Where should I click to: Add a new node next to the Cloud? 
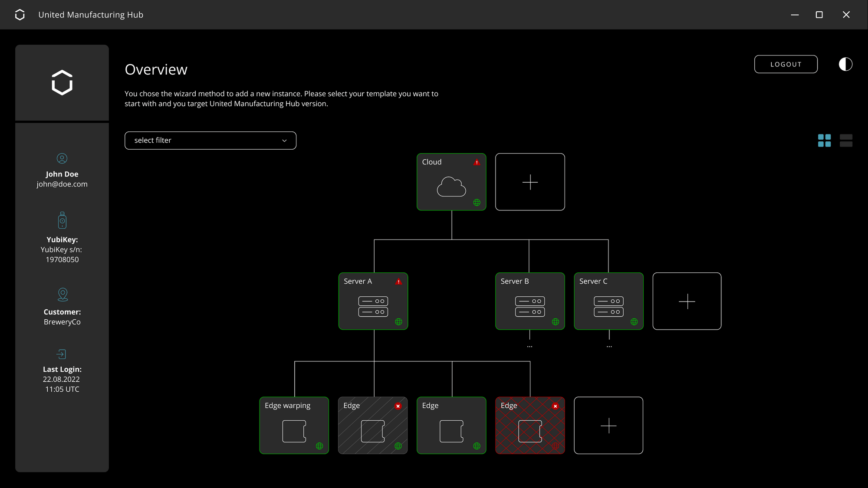tap(530, 182)
